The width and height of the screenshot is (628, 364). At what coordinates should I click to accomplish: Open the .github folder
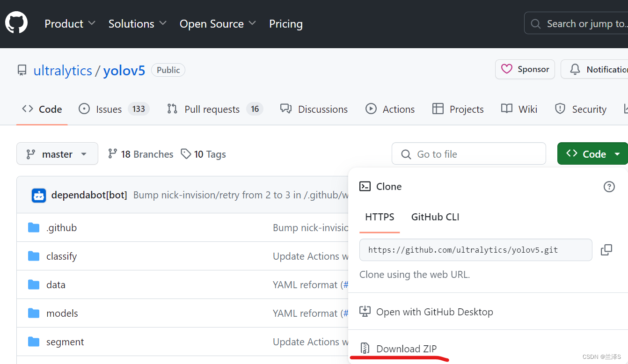61,228
